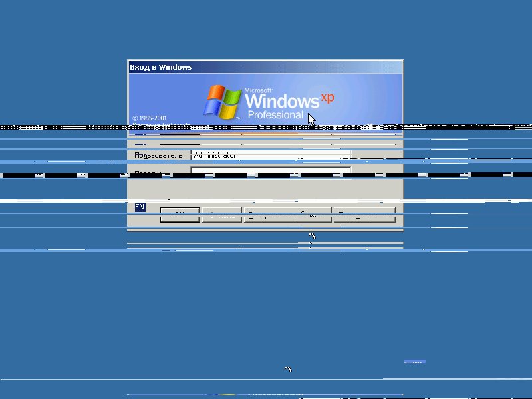Viewport: 532px width, 399px height.
Task: Click the Windows XP flag logo
Action: pyautogui.click(x=222, y=101)
